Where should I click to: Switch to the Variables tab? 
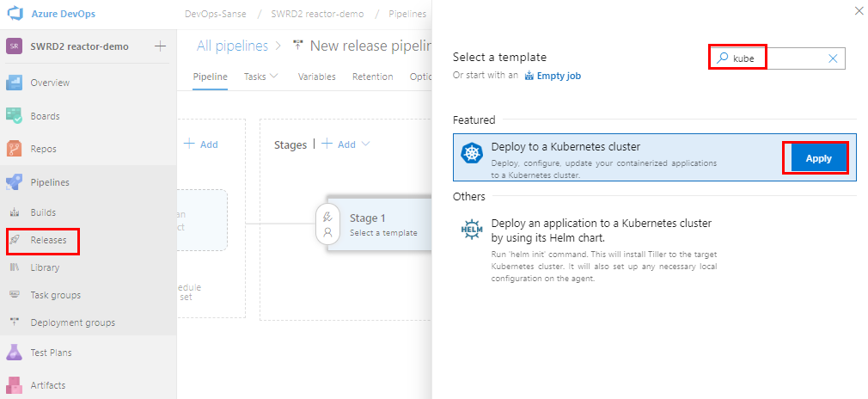click(316, 77)
